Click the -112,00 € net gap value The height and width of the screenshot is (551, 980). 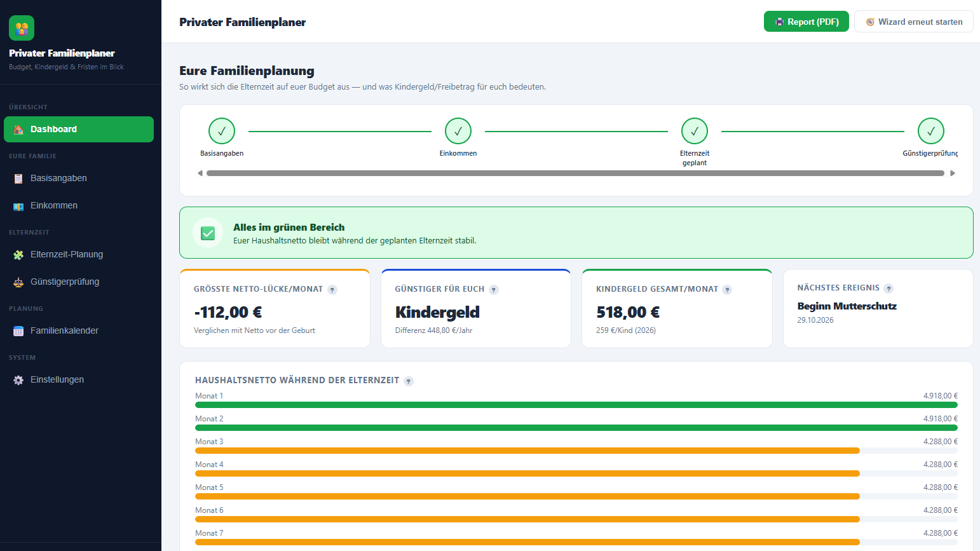coord(228,312)
